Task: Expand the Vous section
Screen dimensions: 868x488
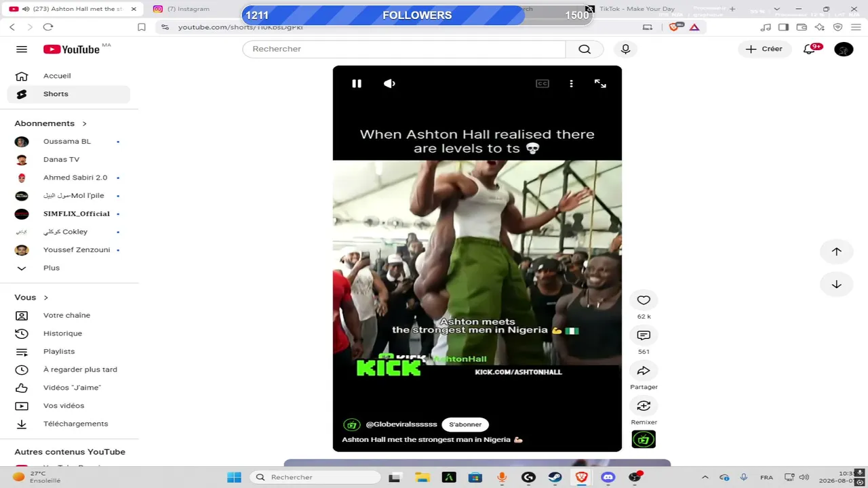Action: tap(32, 298)
